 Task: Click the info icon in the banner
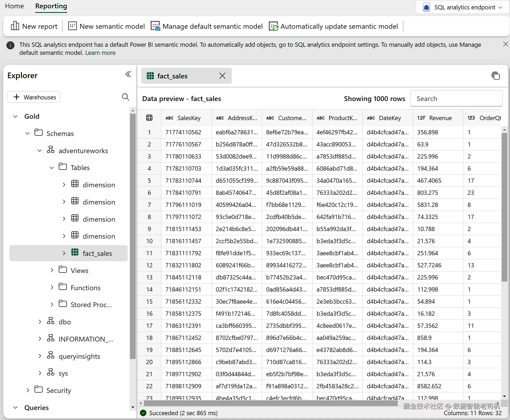pos(10,45)
